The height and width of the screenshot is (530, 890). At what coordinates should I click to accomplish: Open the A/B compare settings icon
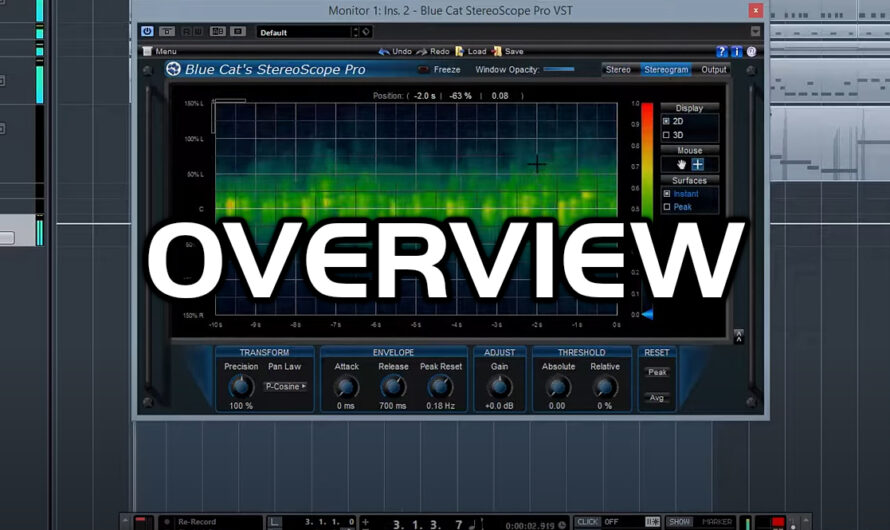click(x=218, y=32)
